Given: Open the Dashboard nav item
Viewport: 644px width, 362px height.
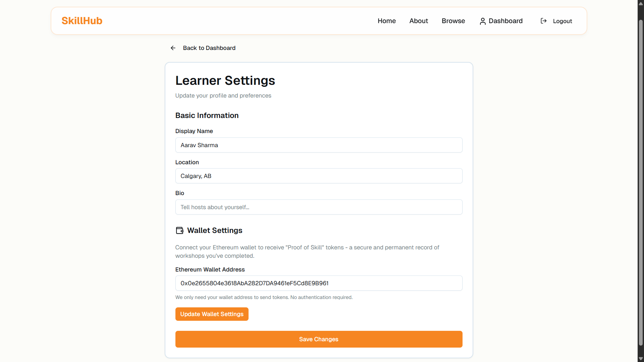Looking at the screenshot, I should pos(505,21).
